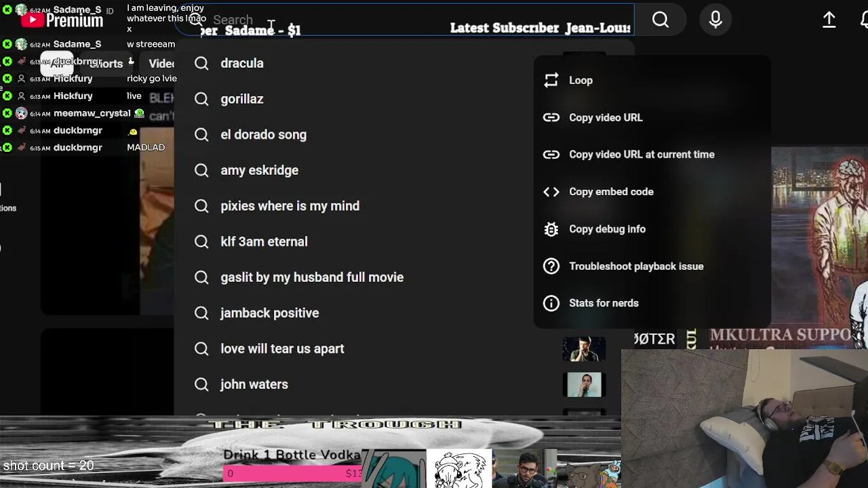Viewport: 868px width, 488px height.
Task: Click the question mark troubleshoot icon
Action: pos(551,266)
